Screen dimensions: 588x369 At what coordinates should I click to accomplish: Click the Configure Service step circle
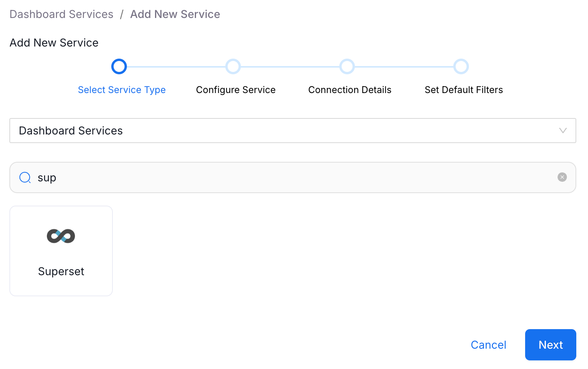[233, 66]
